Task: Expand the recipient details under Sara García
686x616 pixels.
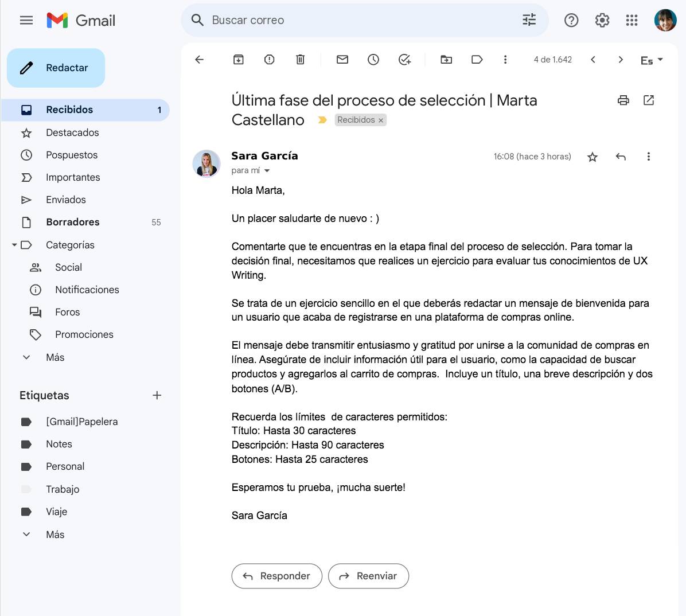Action: coord(267,170)
